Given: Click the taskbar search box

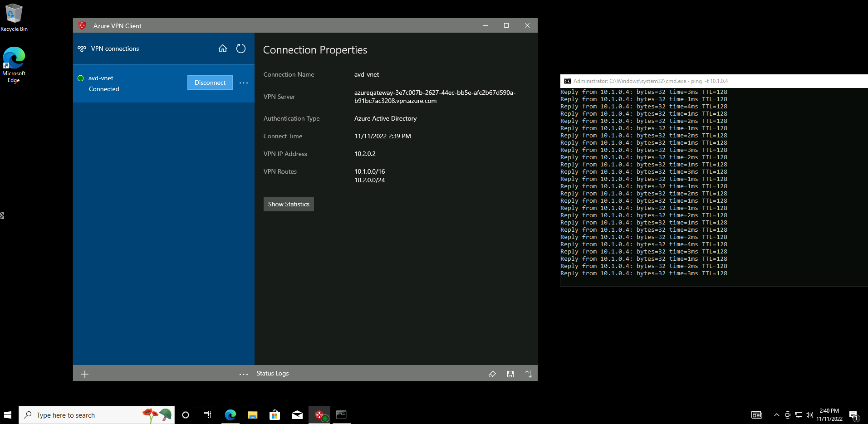Looking at the screenshot, I should [x=97, y=415].
